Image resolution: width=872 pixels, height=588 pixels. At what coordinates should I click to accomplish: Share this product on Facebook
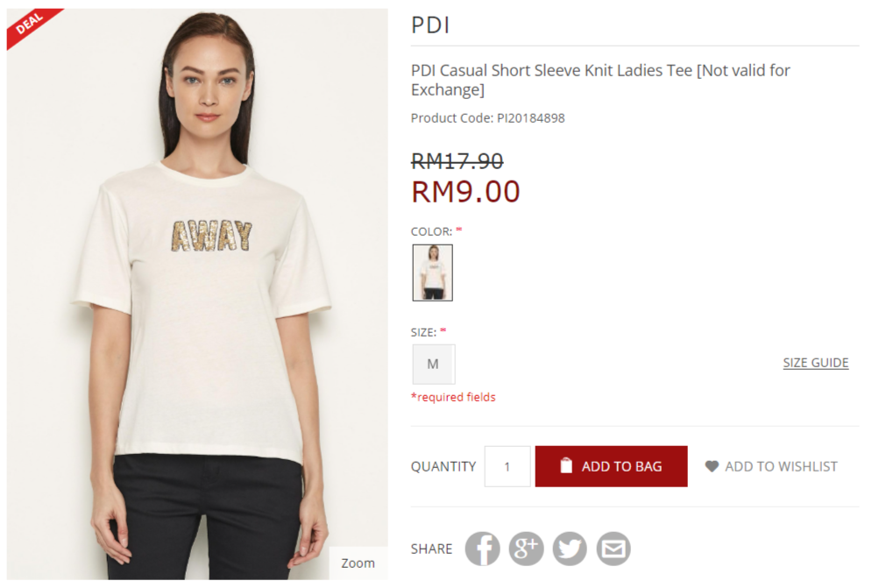[x=482, y=549]
